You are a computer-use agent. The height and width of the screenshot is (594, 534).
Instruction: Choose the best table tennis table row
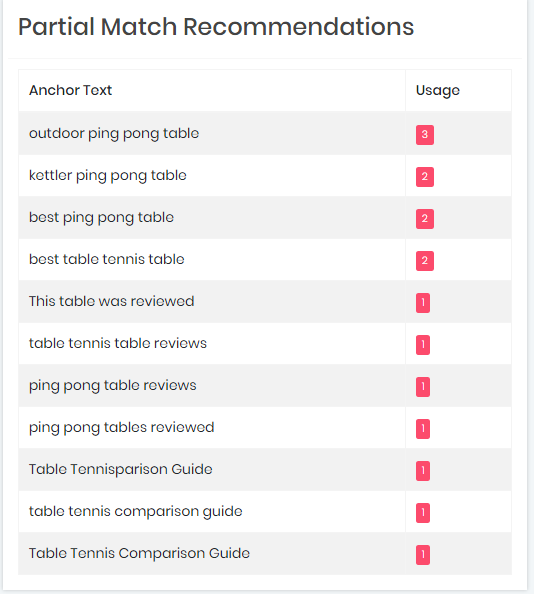(x=265, y=260)
